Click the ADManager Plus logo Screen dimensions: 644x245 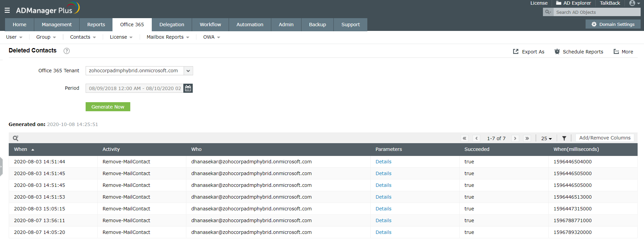48,9
